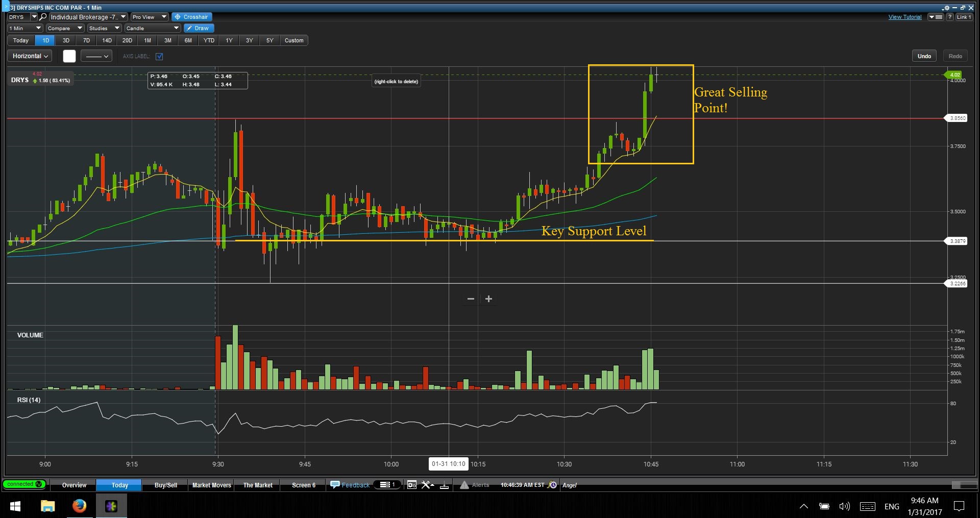Click the help question mark button
The width and height of the screenshot is (980, 518).
(950, 17)
